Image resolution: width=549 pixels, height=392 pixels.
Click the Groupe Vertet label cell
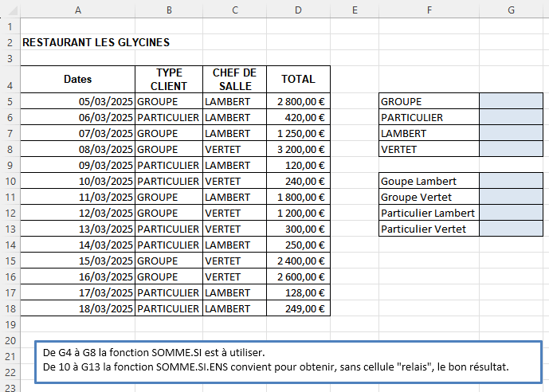point(429,197)
